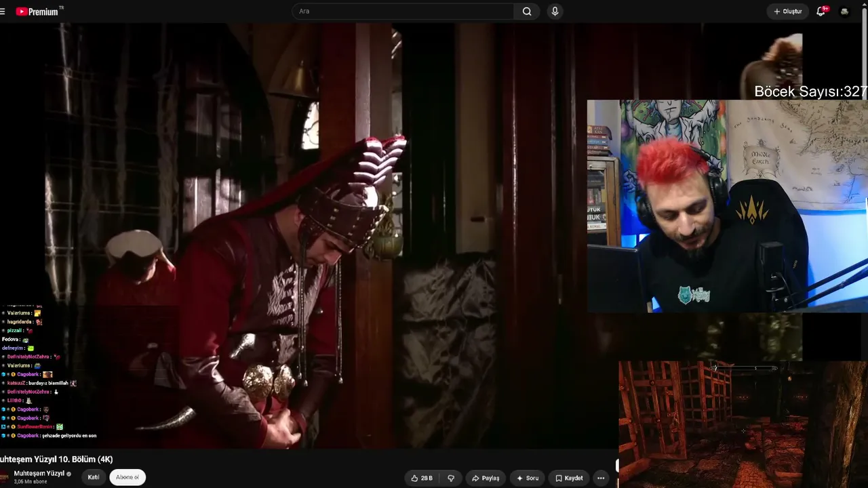Like the video showing 28 B
868x488 pixels.
click(x=422, y=478)
